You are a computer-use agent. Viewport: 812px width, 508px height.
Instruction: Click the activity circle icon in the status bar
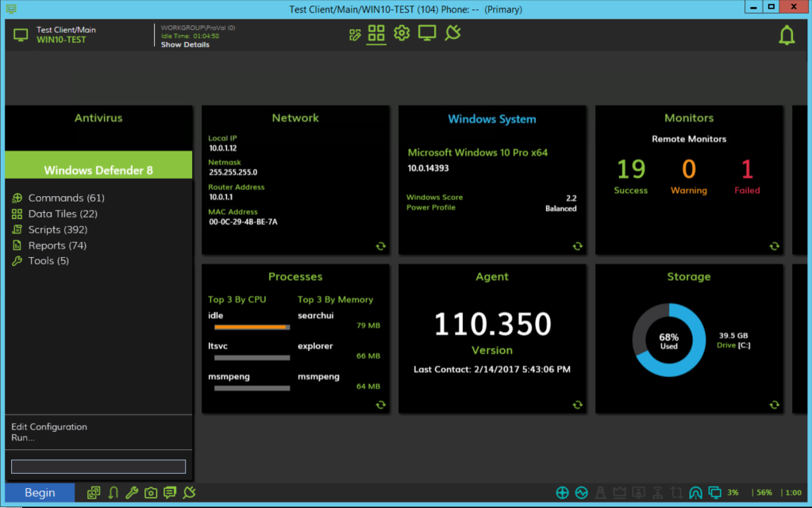(x=581, y=492)
